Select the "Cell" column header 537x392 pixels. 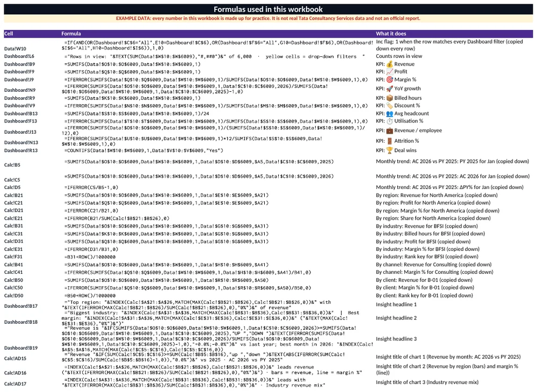coord(9,33)
